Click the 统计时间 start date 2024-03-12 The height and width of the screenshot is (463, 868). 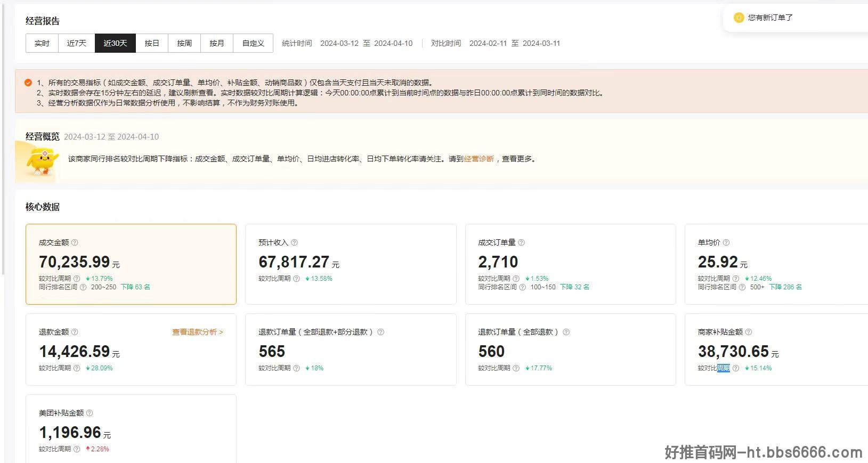coord(339,43)
